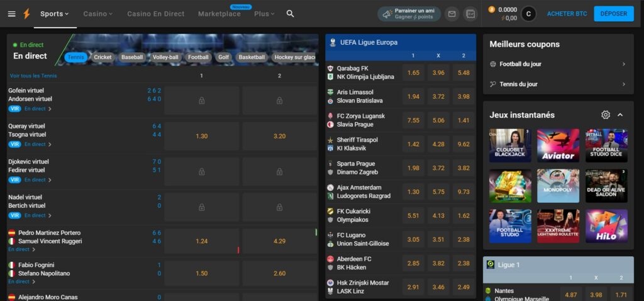This screenshot has width=644, height=301.
Task: Bet 4.29 on Samuel Vincent Ruggeri
Action: pos(279,241)
